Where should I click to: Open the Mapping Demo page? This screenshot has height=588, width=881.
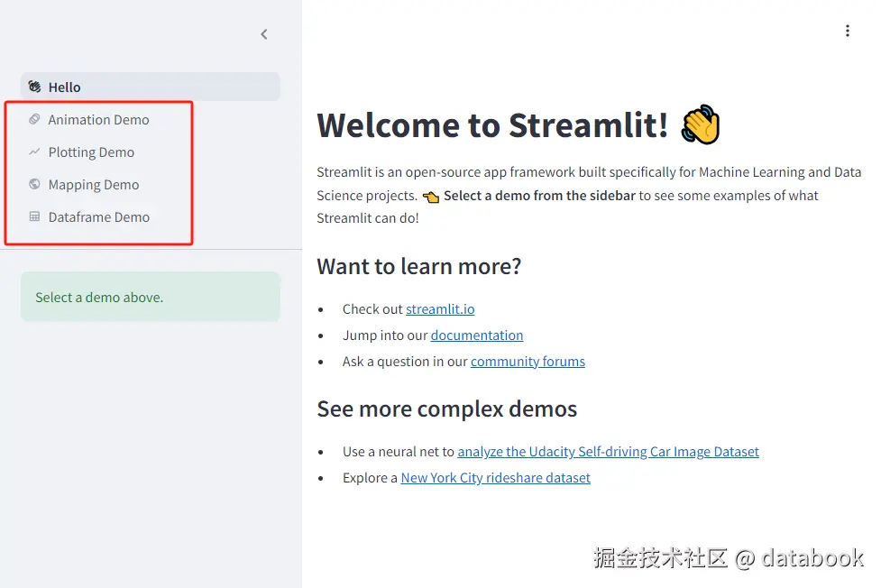click(x=93, y=185)
